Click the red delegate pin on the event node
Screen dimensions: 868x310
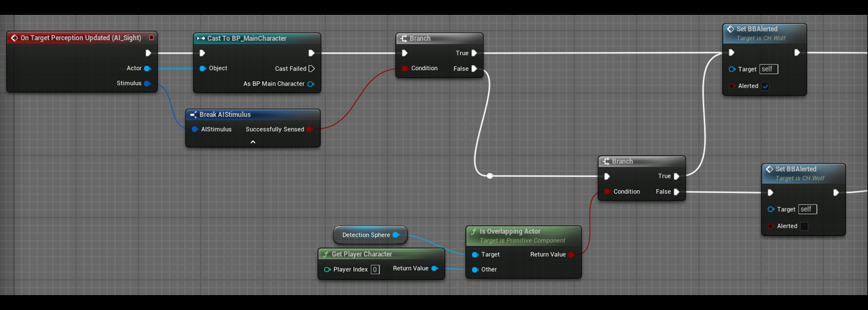pyautogui.click(x=151, y=38)
